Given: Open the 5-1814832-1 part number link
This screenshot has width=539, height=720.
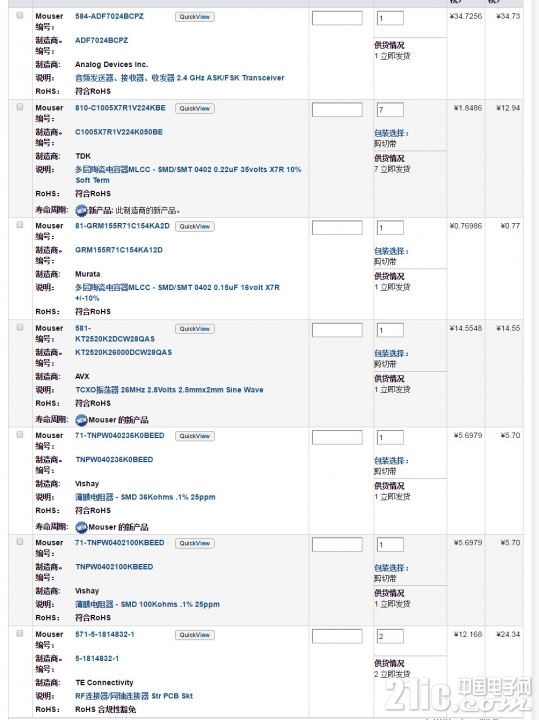Looking at the screenshot, I should [97, 658].
